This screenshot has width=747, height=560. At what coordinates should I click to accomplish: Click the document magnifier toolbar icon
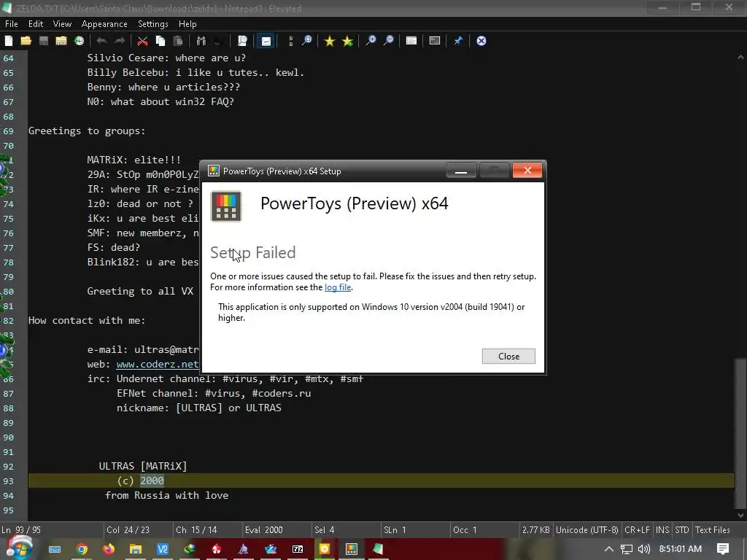click(242, 41)
